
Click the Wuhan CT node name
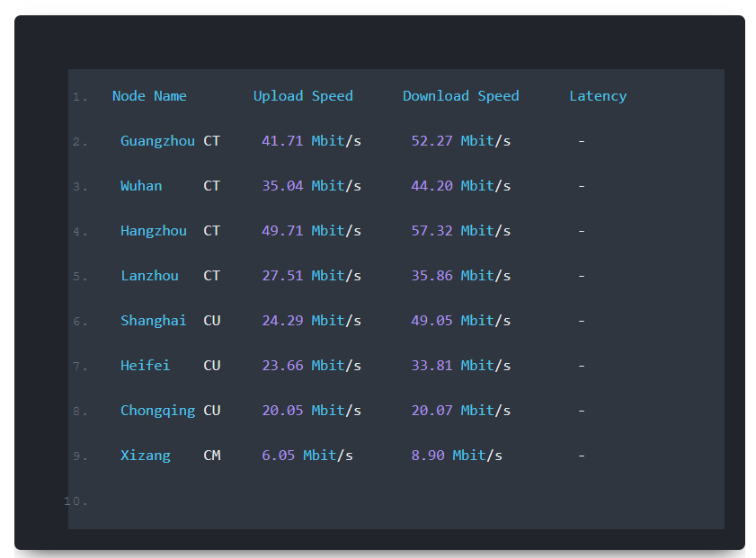point(141,185)
